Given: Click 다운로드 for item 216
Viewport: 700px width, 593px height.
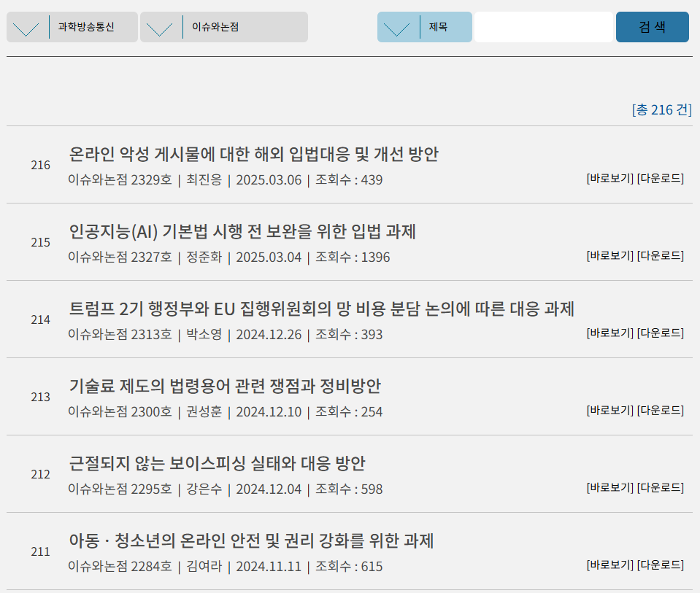Looking at the screenshot, I should coord(661,179).
